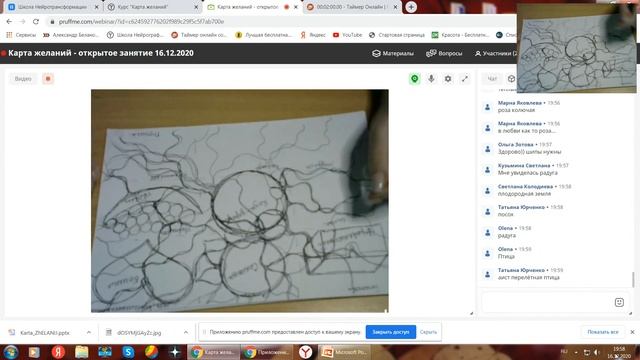Close the Таймер Онлайн tab
Image resolution: width=640 pixels, height=360 pixels.
click(x=395, y=7)
